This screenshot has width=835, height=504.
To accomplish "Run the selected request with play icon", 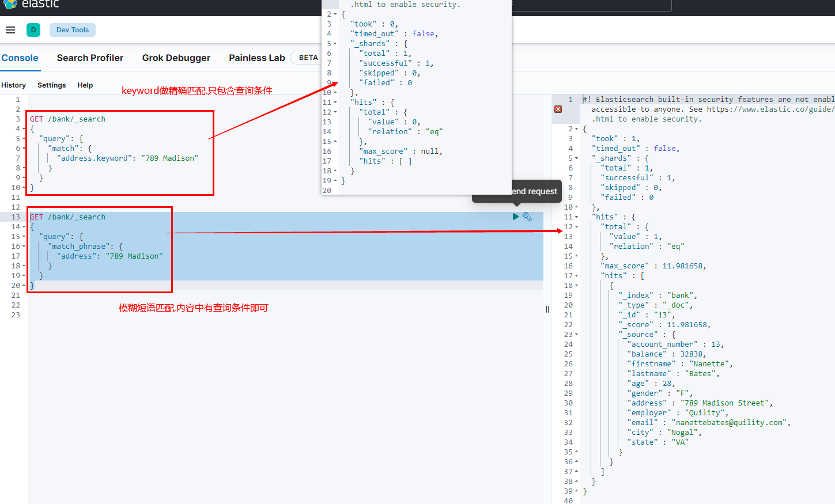I will [x=516, y=217].
